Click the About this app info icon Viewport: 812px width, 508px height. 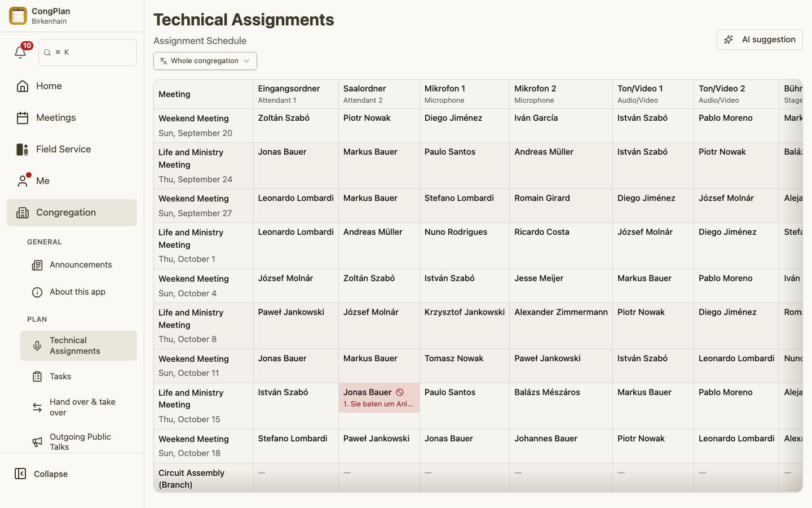(x=37, y=292)
